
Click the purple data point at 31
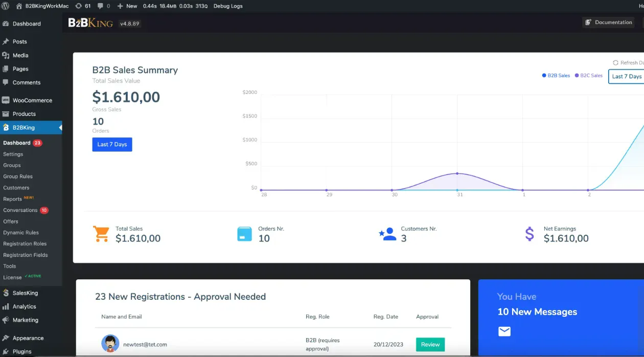[x=457, y=174]
